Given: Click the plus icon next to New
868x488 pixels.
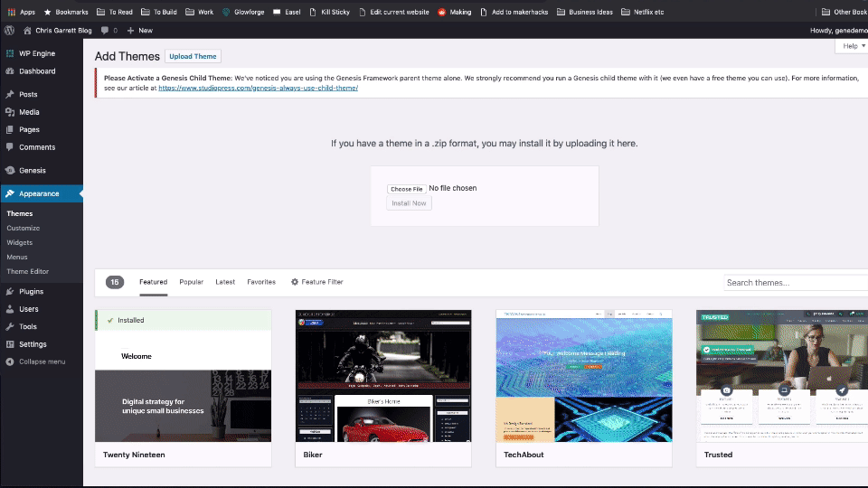Looking at the screenshot, I should click(x=130, y=31).
